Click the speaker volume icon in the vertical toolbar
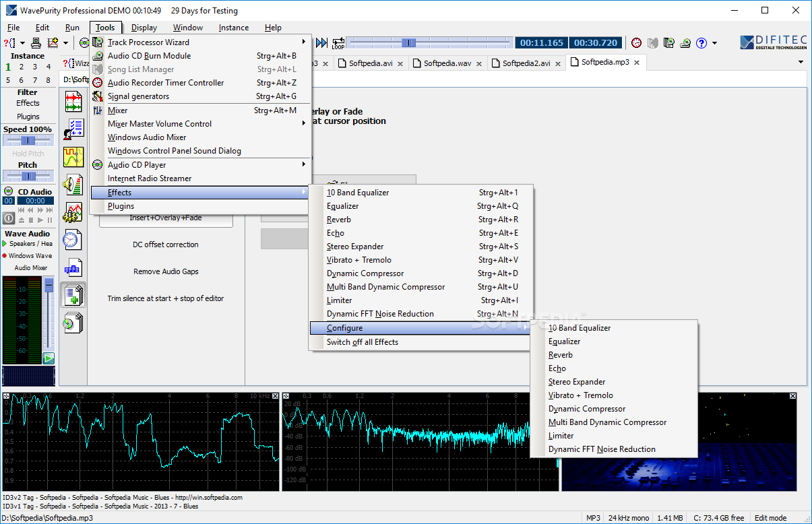Viewport: 812px width, 524px height. (73, 184)
